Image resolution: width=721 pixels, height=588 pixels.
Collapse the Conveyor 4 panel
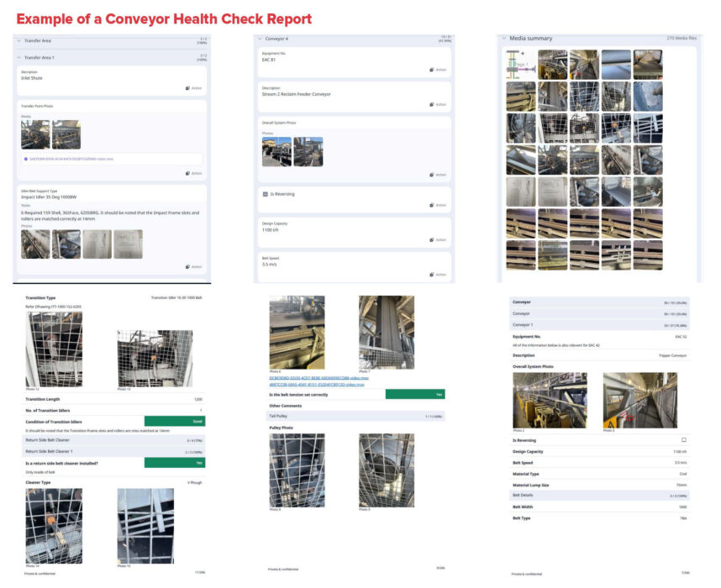[260, 39]
